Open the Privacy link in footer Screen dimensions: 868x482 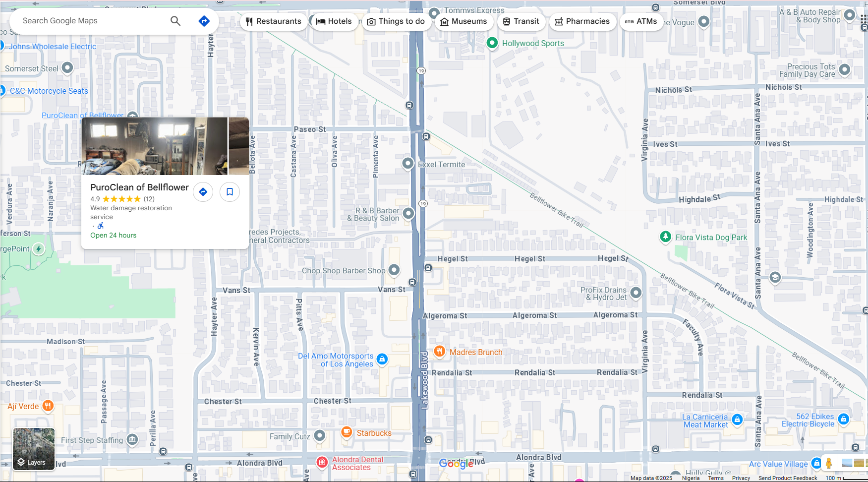coord(741,478)
